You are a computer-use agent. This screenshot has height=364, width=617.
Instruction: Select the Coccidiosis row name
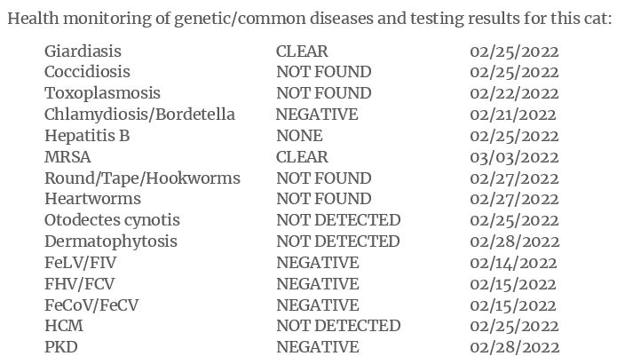coord(87,72)
